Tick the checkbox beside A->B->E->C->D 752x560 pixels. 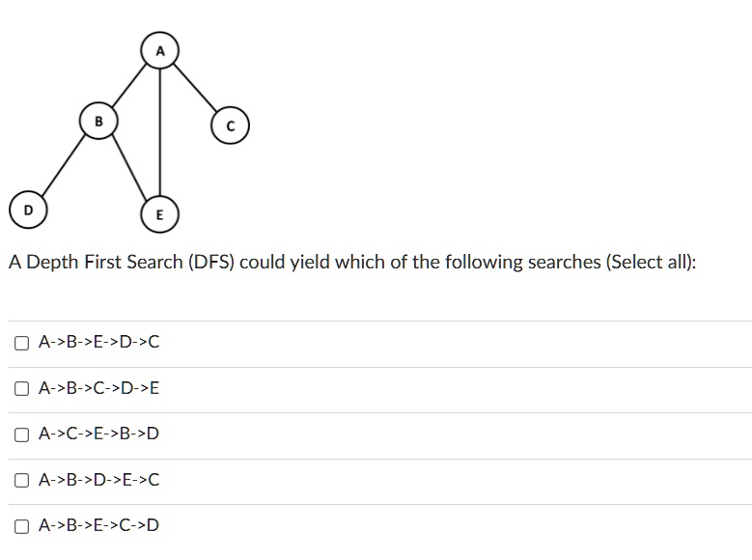pos(21,526)
